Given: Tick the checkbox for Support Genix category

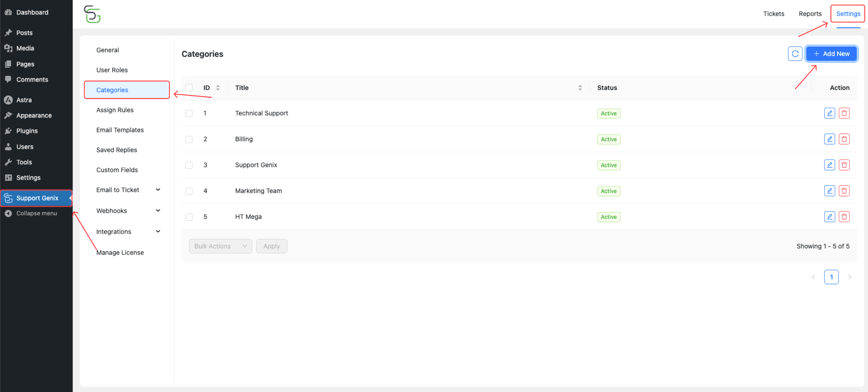Looking at the screenshot, I should pyautogui.click(x=189, y=165).
